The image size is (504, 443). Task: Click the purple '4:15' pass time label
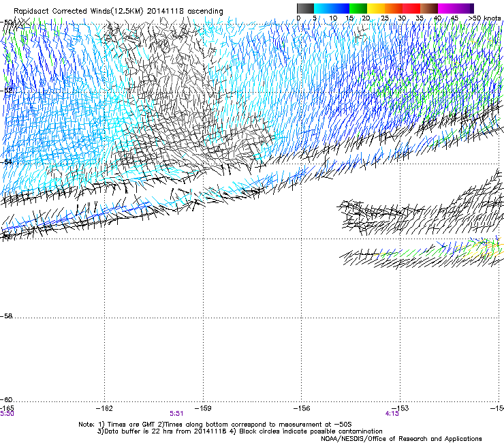click(x=392, y=414)
